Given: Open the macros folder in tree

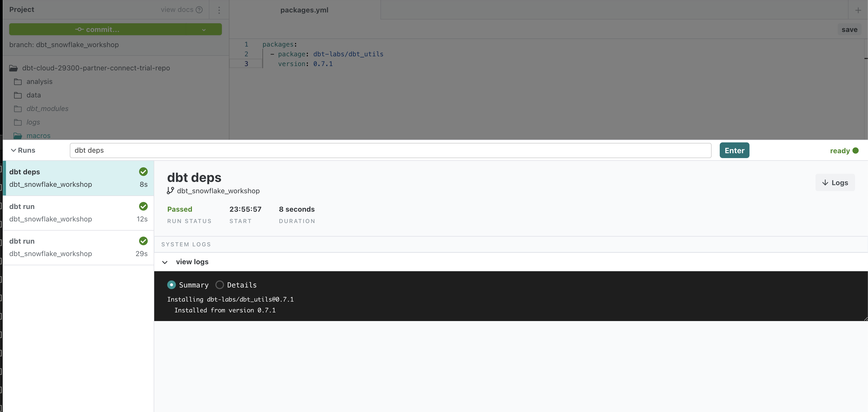Looking at the screenshot, I should tap(38, 136).
